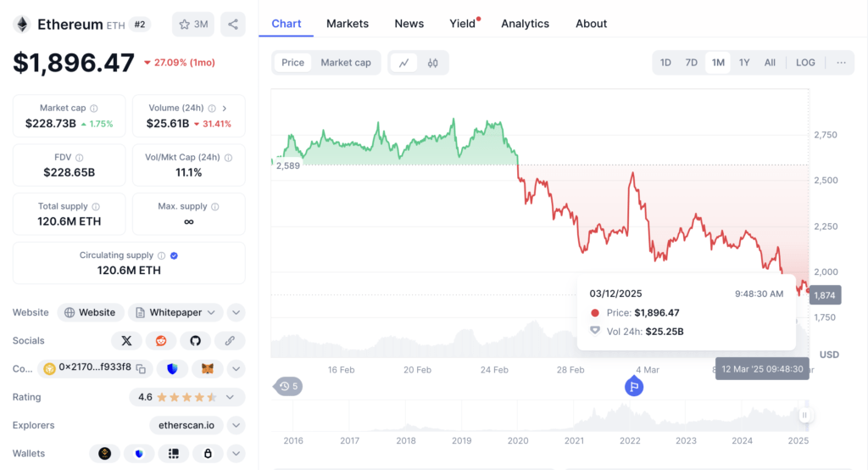
Task: Open the X (Twitter) social link
Action: [127, 341]
